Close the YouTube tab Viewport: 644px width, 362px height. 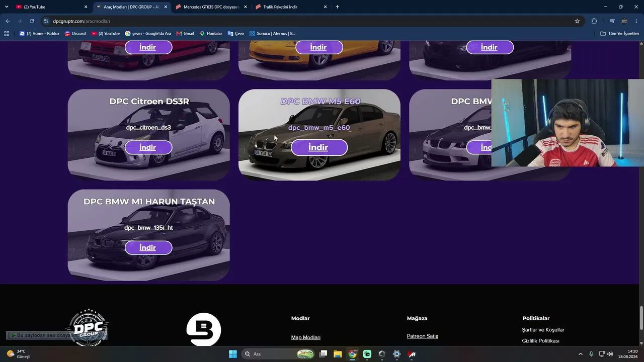coord(86,7)
